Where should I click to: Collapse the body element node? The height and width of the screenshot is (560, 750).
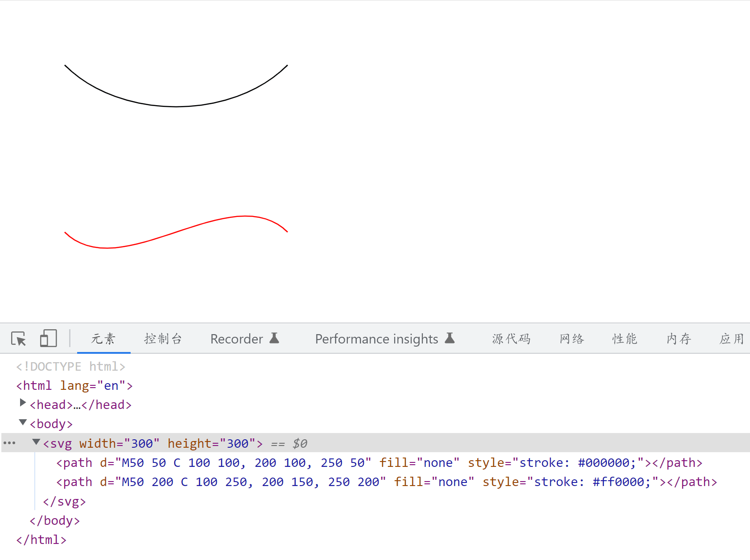pos(23,422)
